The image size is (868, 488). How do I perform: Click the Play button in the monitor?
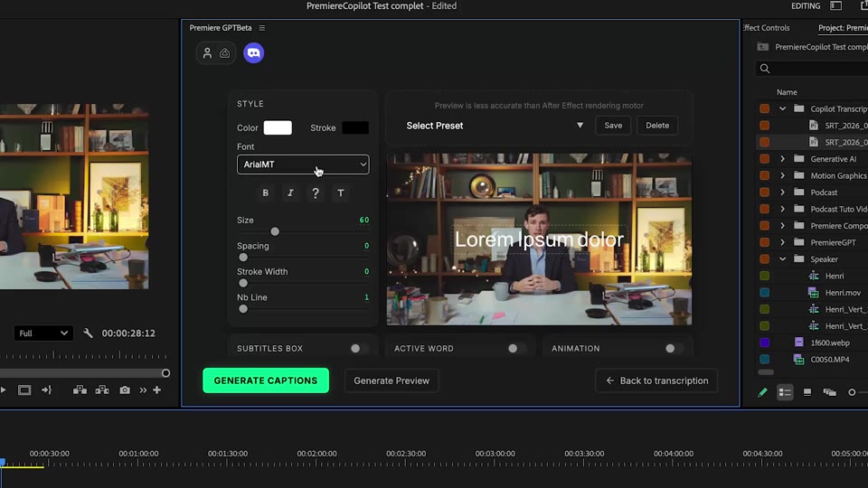click(x=3, y=390)
